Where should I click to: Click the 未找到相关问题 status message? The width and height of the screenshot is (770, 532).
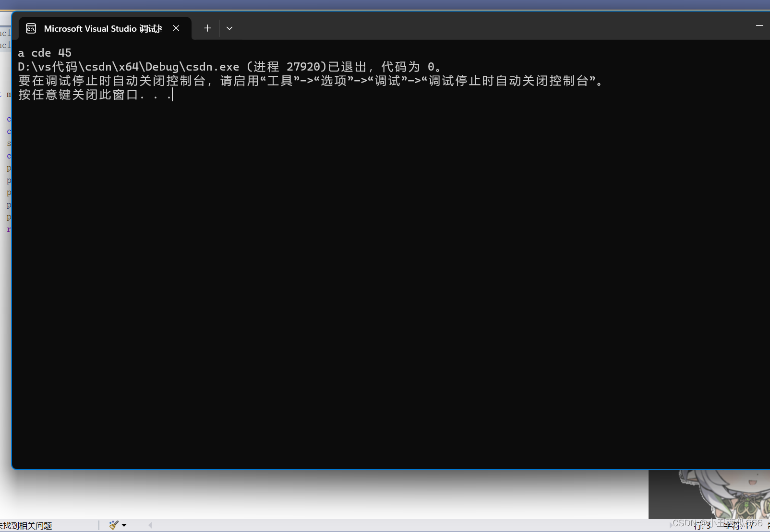tap(26, 525)
